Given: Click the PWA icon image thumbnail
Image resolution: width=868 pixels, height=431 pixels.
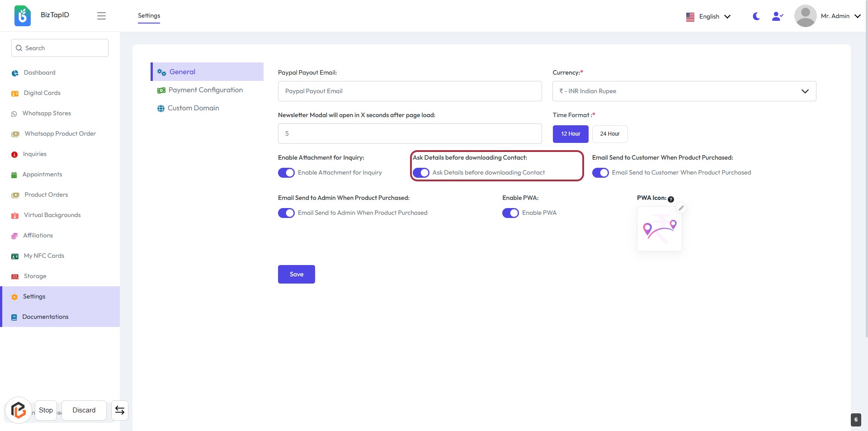Looking at the screenshot, I should pyautogui.click(x=659, y=229).
